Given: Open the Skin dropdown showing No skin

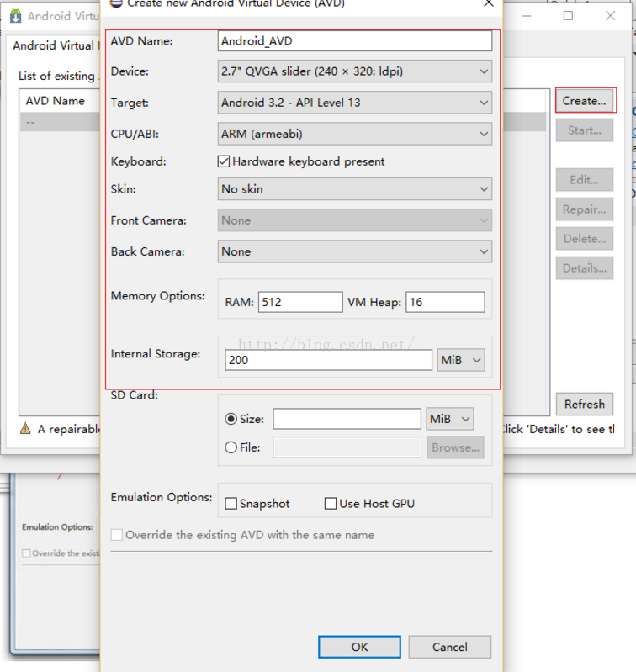Looking at the screenshot, I should (x=354, y=189).
